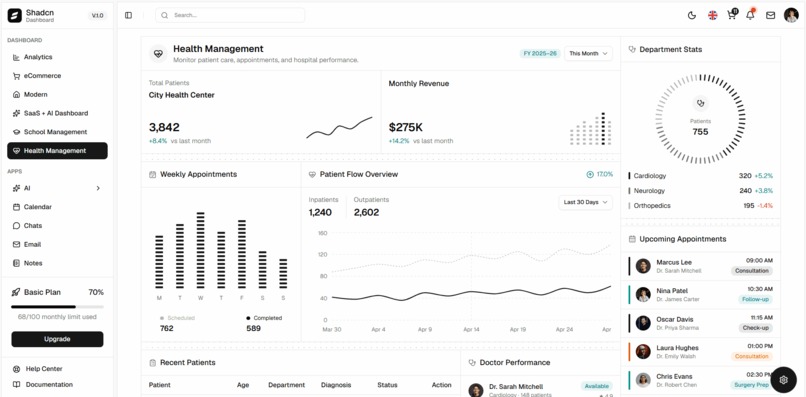The image size is (806, 397).
Task: Open settings gear floating button
Action: [783, 380]
